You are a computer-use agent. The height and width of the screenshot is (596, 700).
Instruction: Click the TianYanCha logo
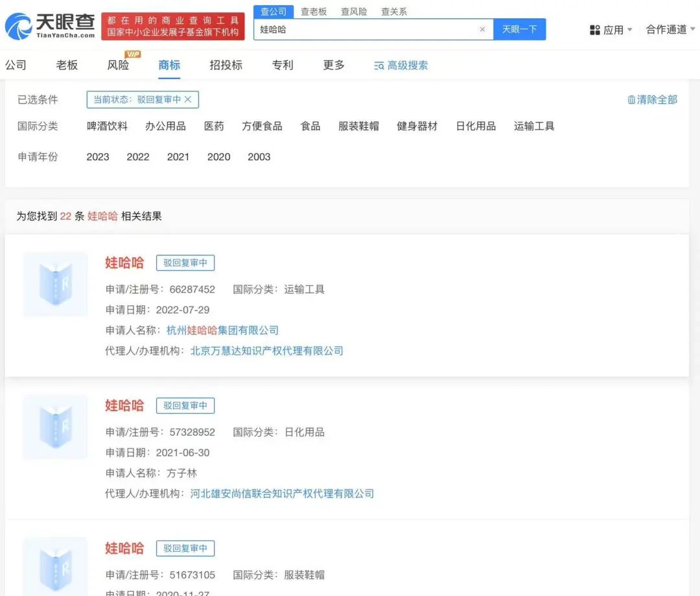coord(50,27)
